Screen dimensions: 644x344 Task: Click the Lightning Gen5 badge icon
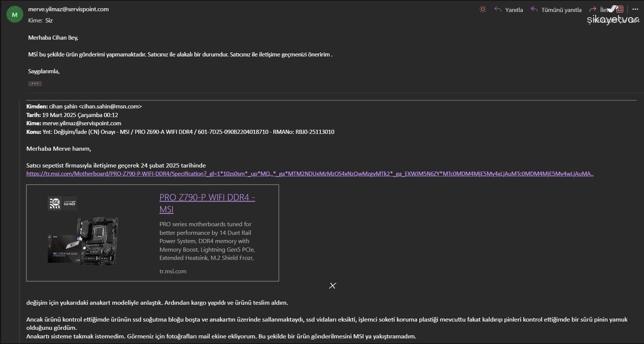[x=70, y=203]
